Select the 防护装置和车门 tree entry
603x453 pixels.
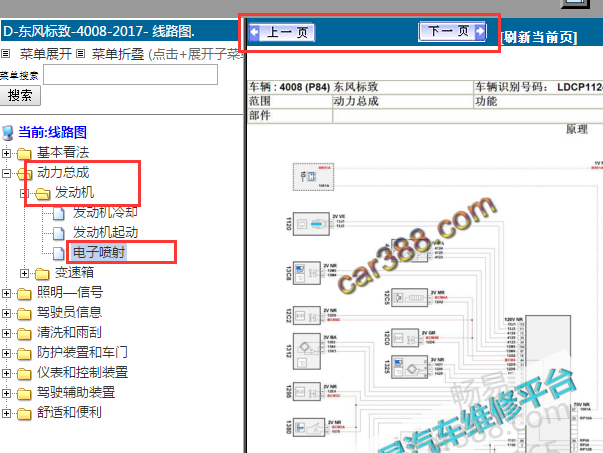tap(82, 352)
